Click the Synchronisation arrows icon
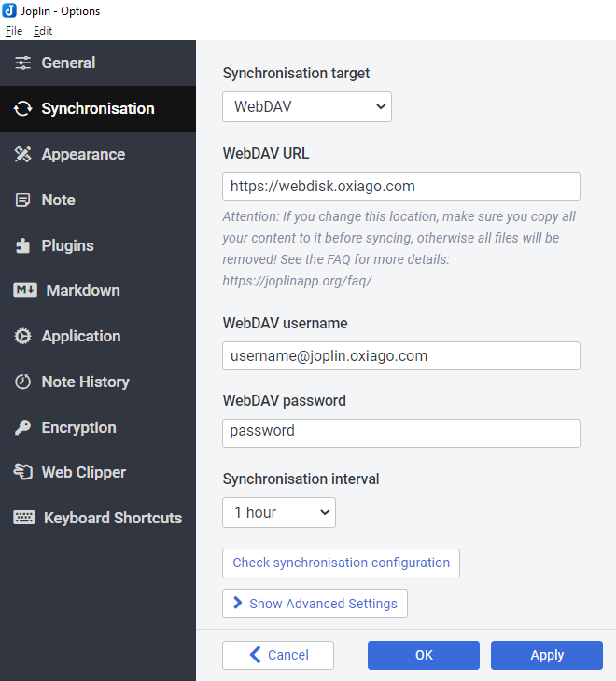This screenshot has height=681, width=616. [x=23, y=109]
